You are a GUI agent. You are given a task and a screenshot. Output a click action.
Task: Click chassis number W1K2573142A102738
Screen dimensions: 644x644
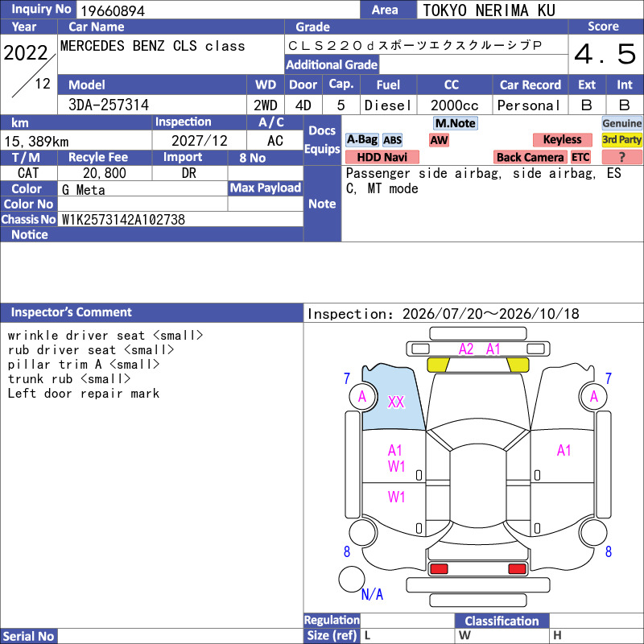123,220
